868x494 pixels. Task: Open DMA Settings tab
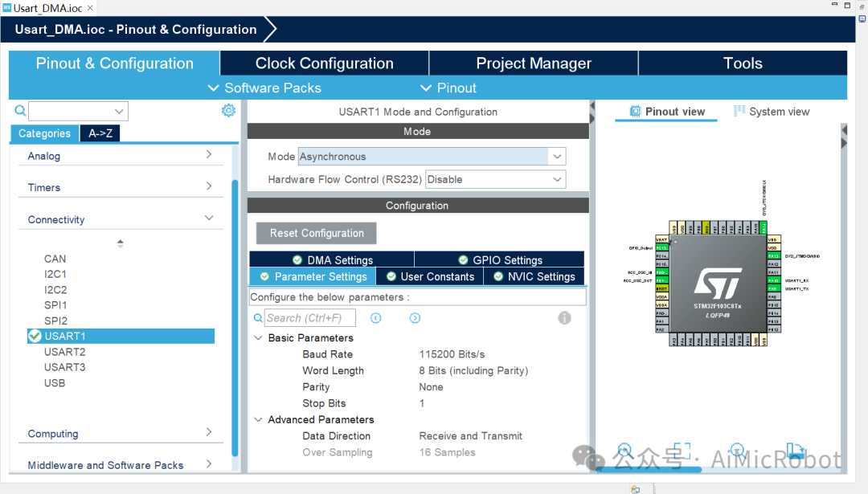[332, 259]
